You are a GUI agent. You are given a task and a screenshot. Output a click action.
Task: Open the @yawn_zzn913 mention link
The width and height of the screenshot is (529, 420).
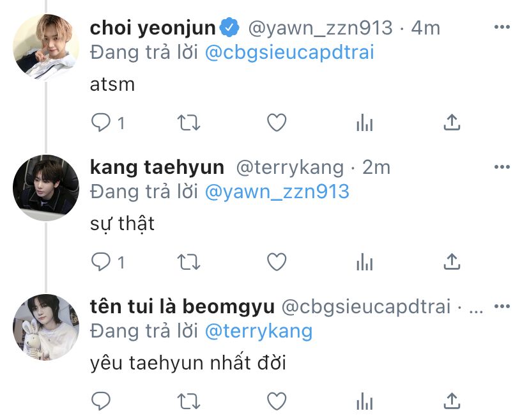point(277,192)
